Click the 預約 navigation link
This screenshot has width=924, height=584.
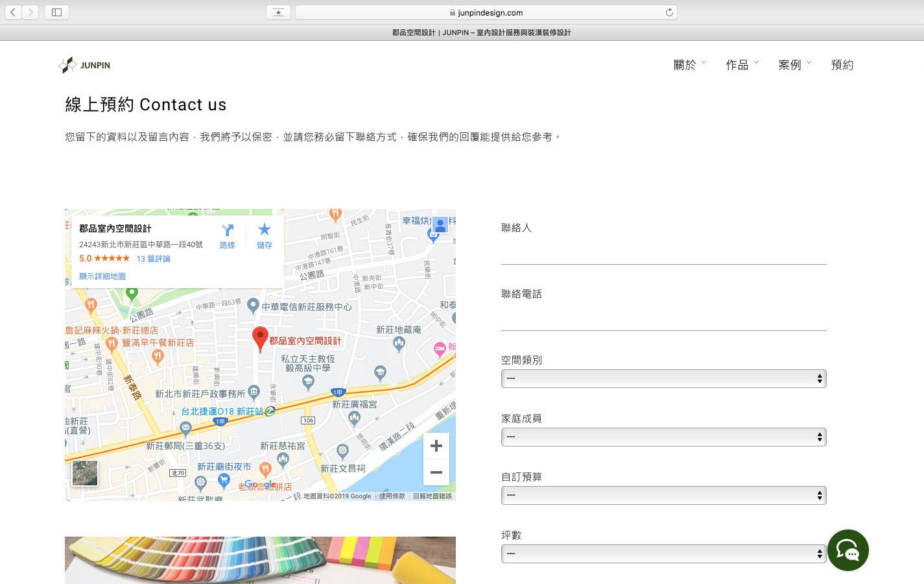pos(842,65)
